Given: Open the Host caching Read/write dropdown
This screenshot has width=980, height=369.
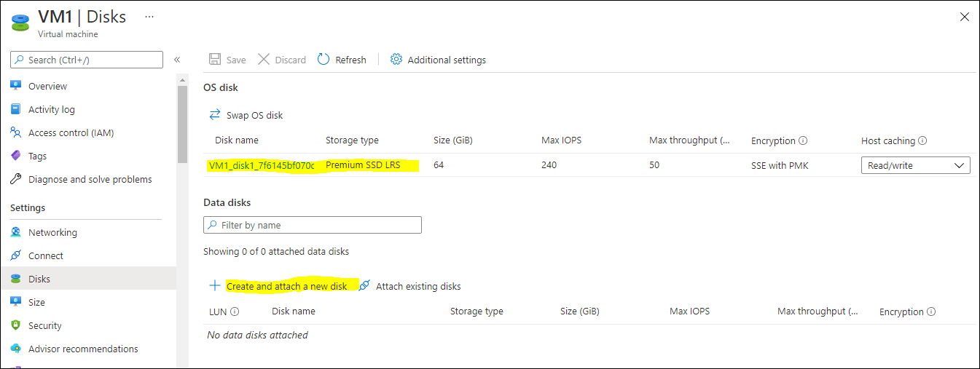Looking at the screenshot, I should (x=916, y=165).
